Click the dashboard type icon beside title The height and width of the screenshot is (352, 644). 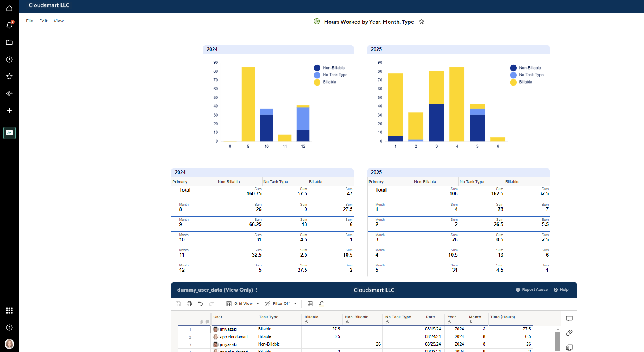[317, 21]
